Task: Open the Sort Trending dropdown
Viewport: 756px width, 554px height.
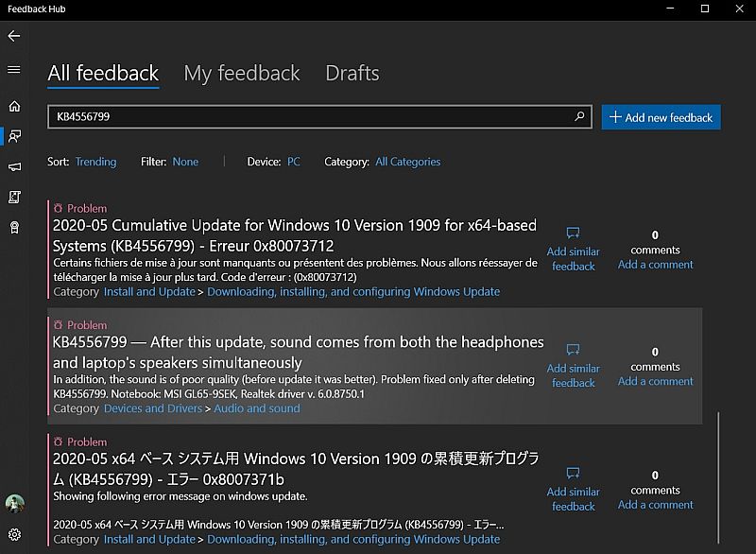Action: (95, 162)
